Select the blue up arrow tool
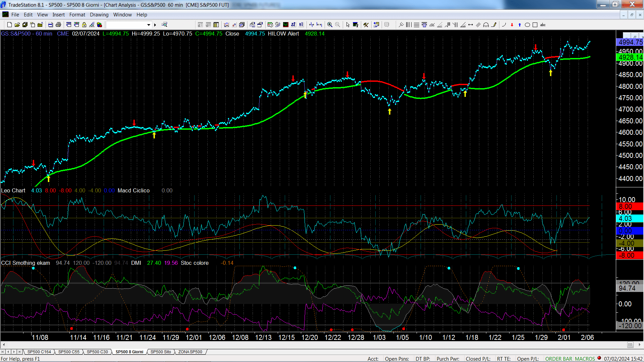The height and width of the screenshot is (362, 644). coord(520,25)
